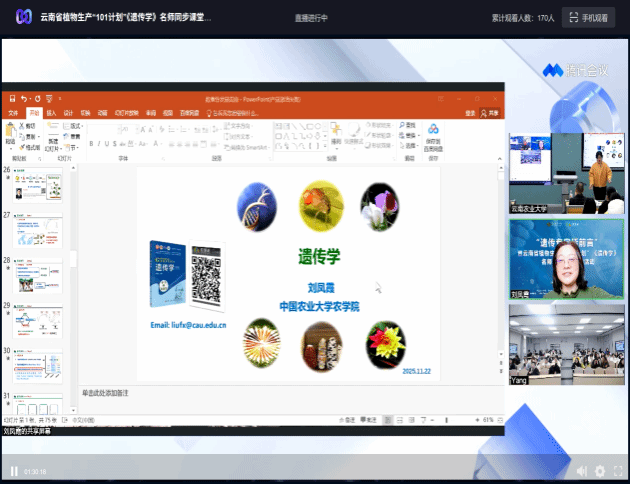Mute the stream volume speaker icon
The width and height of the screenshot is (630, 484).
click(x=581, y=471)
